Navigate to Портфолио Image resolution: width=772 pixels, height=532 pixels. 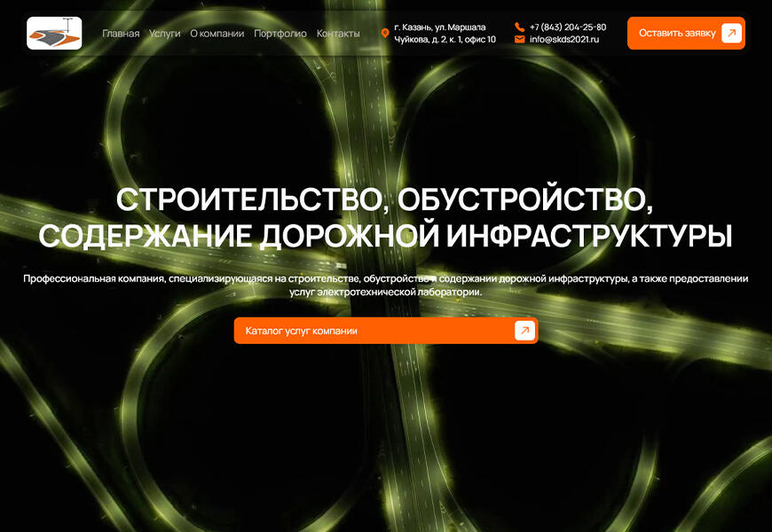coord(280,34)
